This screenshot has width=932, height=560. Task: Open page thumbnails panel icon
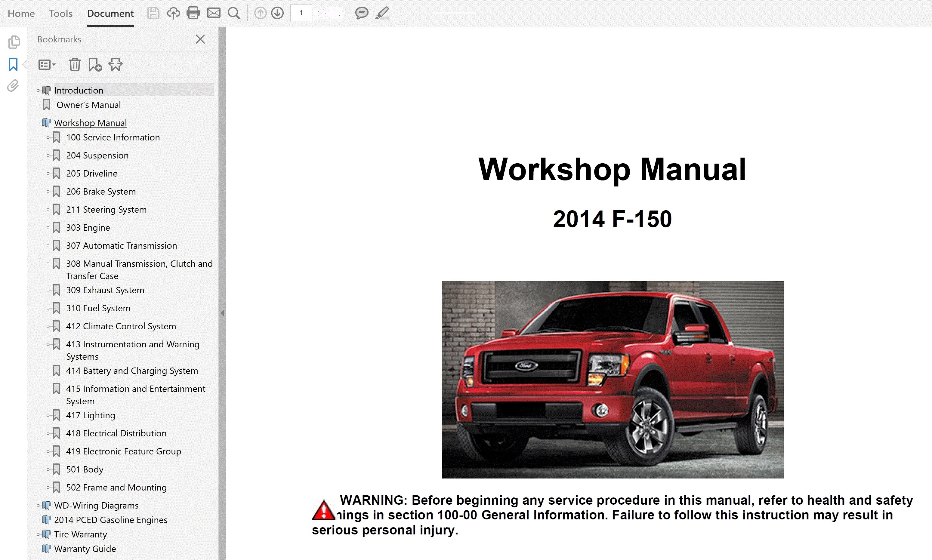click(14, 42)
